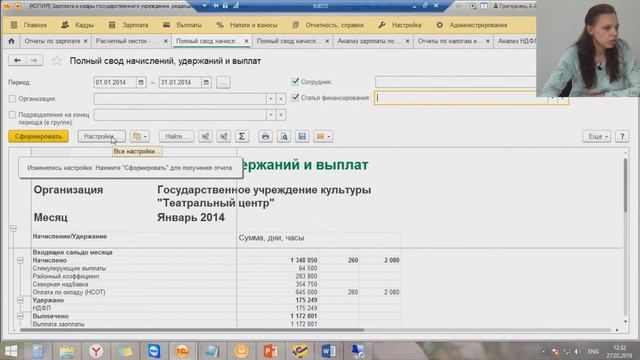Switch to Отчеты по зарплате tab

coord(52,41)
